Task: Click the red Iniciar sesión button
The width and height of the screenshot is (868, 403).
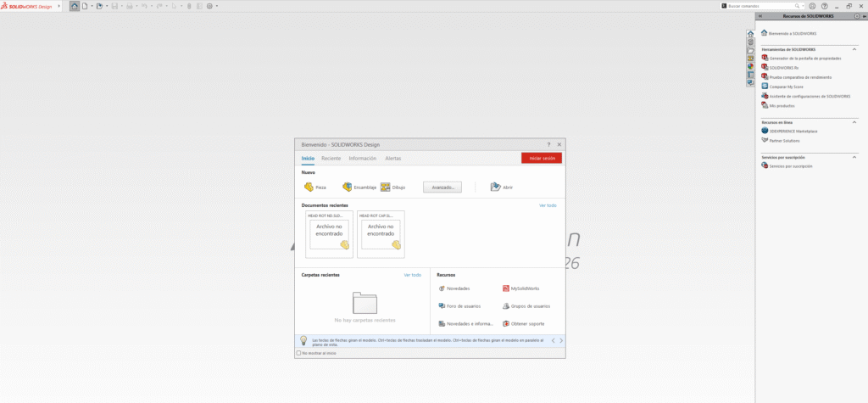Action: (542, 158)
